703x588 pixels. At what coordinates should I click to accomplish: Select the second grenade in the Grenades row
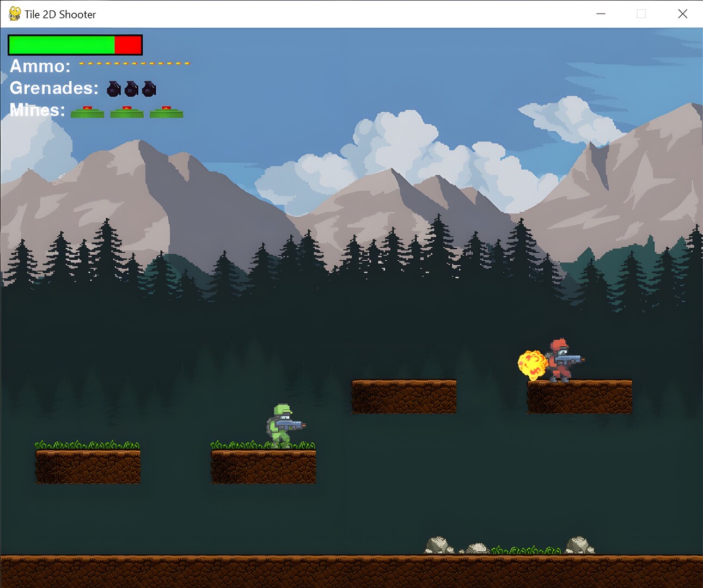(x=131, y=89)
